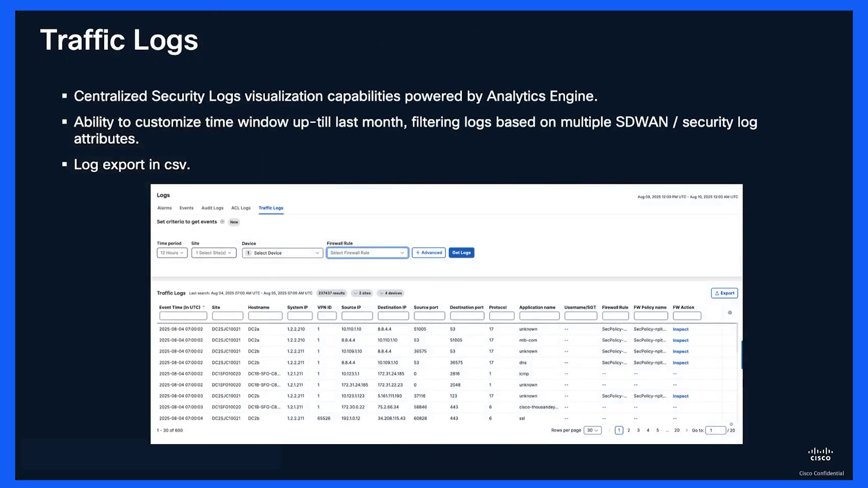Go to results page 2
The image size is (868, 488).
click(x=629, y=431)
